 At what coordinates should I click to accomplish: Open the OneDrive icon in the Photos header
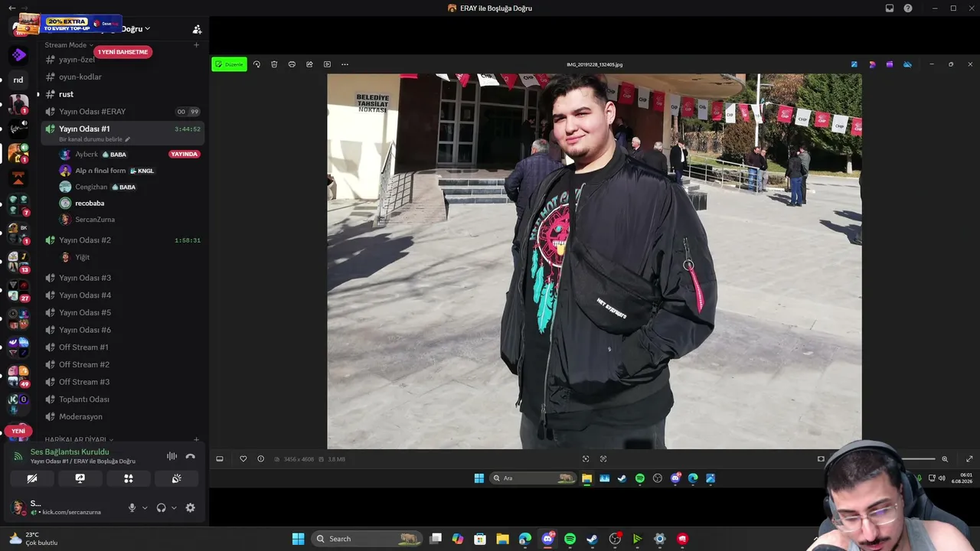[907, 64]
